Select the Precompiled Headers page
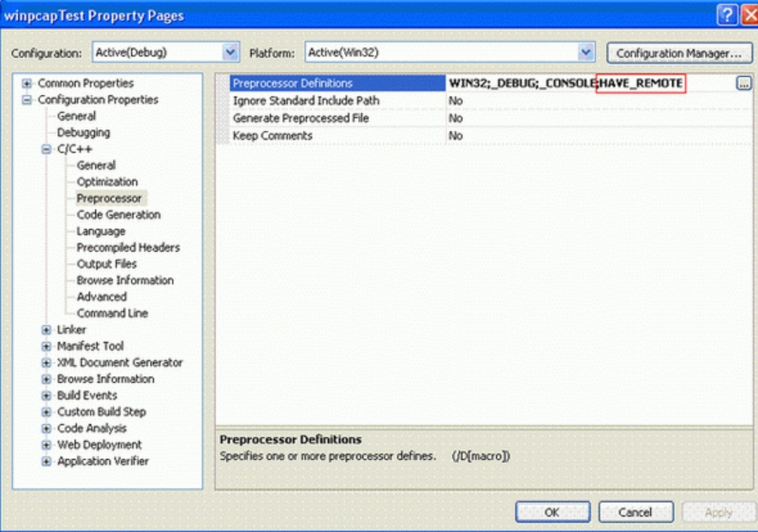The height and width of the screenshot is (532, 758). (128, 248)
